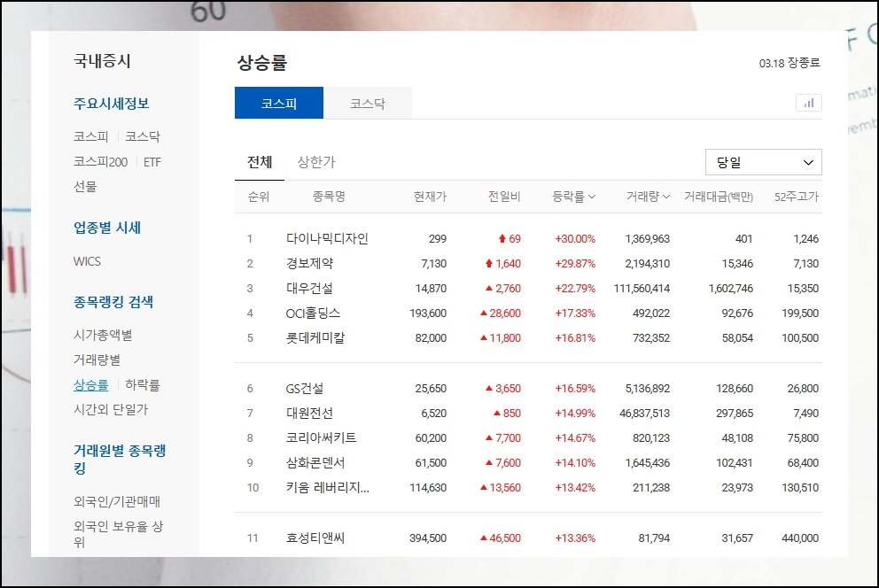Open 거래량별 ranking link
The width and height of the screenshot is (879, 588).
97,360
